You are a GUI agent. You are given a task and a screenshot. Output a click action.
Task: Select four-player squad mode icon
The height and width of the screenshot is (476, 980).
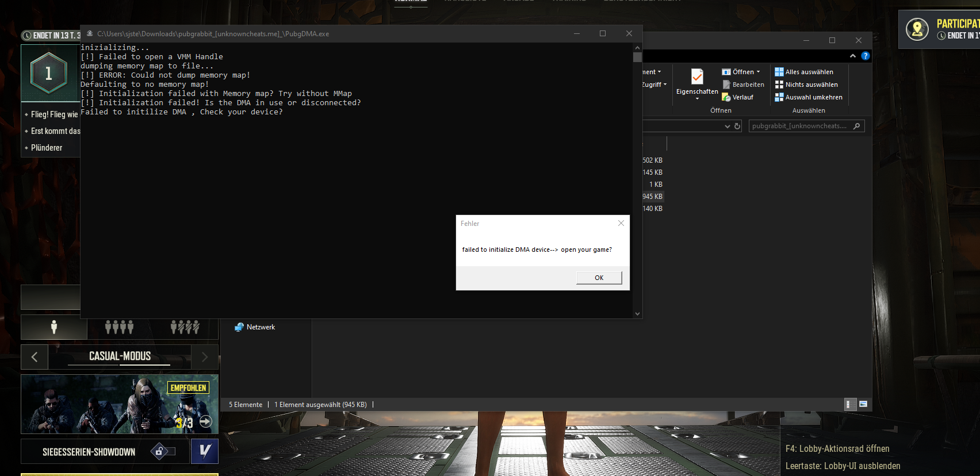tap(119, 327)
